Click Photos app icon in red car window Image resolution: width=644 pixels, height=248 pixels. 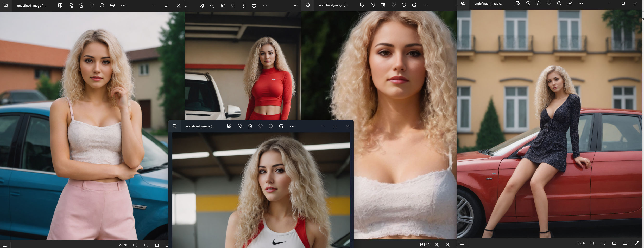click(x=463, y=3)
